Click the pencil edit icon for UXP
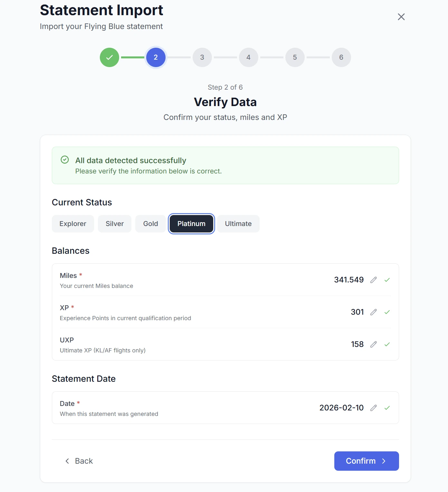Image resolution: width=448 pixels, height=492 pixels. click(x=374, y=344)
